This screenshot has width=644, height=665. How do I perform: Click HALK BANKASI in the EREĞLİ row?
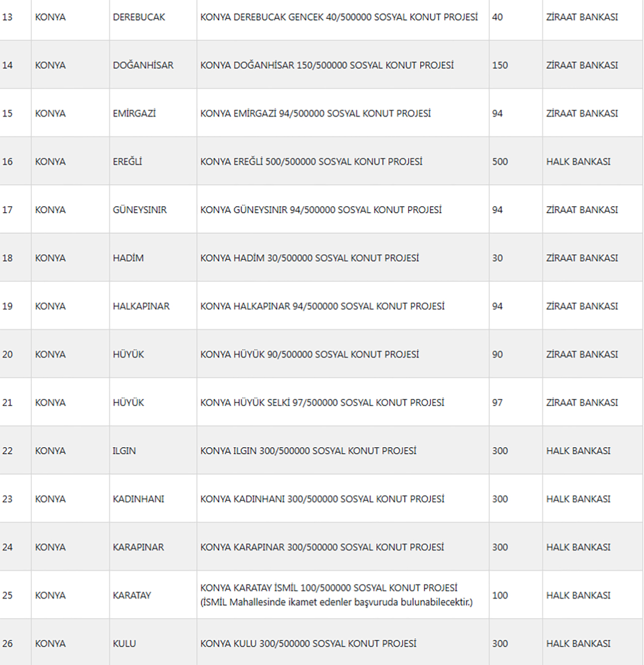click(x=578, y=162)
